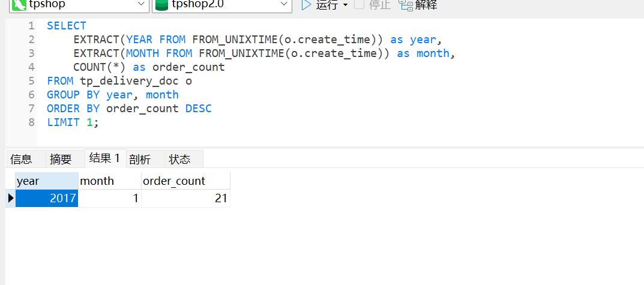This screenshot has height=285, width=644.
Task: Click the order_count column header
Action: (185, 181)
